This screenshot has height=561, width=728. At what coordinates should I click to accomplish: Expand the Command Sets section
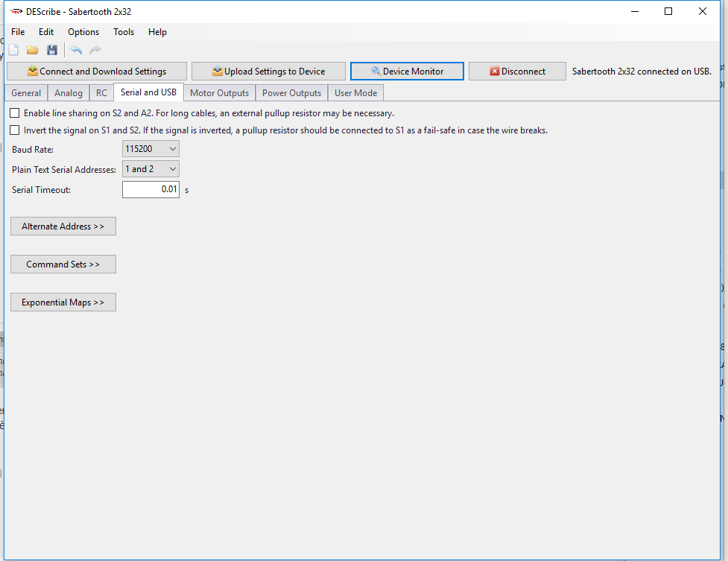tap(63, 264)
